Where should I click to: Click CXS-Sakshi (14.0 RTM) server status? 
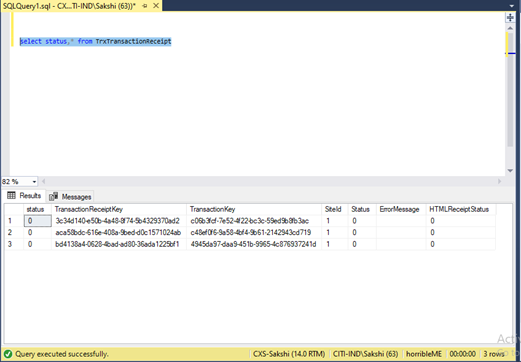point(289,354)
